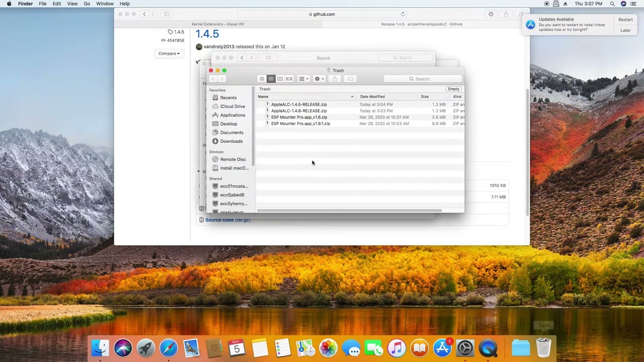Open System Preferences from the Dock
Viewport: 644px width, 362px height.
pyautogui.click(x=465, y=348)
